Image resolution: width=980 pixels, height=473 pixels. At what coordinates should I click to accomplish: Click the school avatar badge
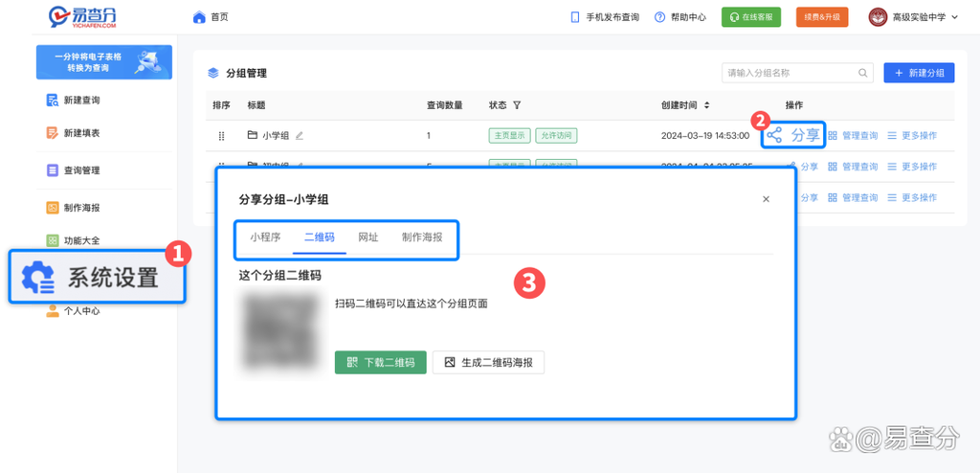coord(879,17)
